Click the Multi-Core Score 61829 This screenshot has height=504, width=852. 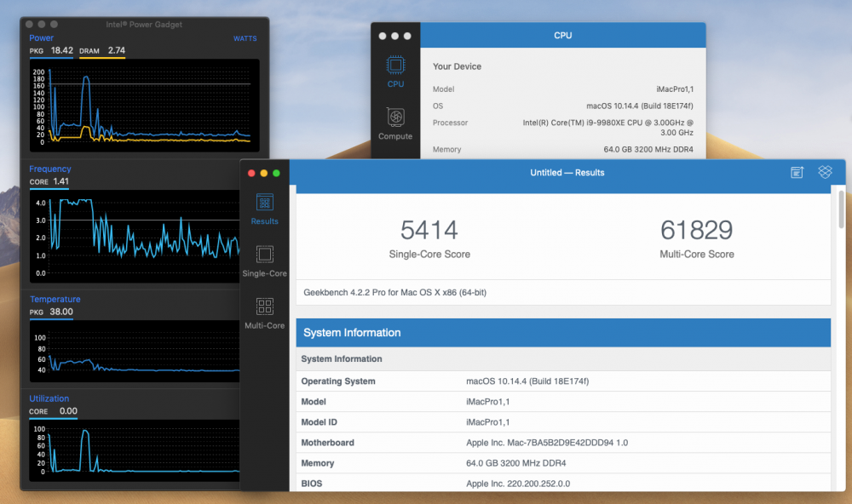click(697, 230)
